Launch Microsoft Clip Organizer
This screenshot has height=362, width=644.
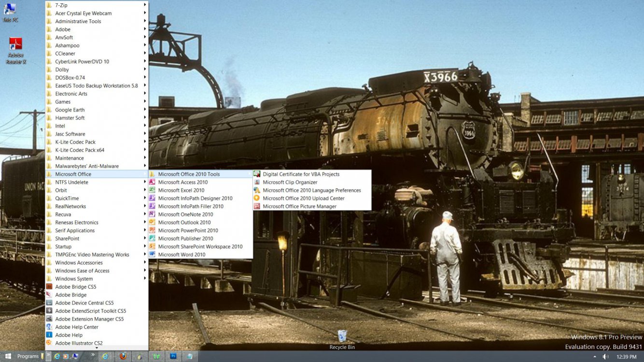tap(312, 182)
